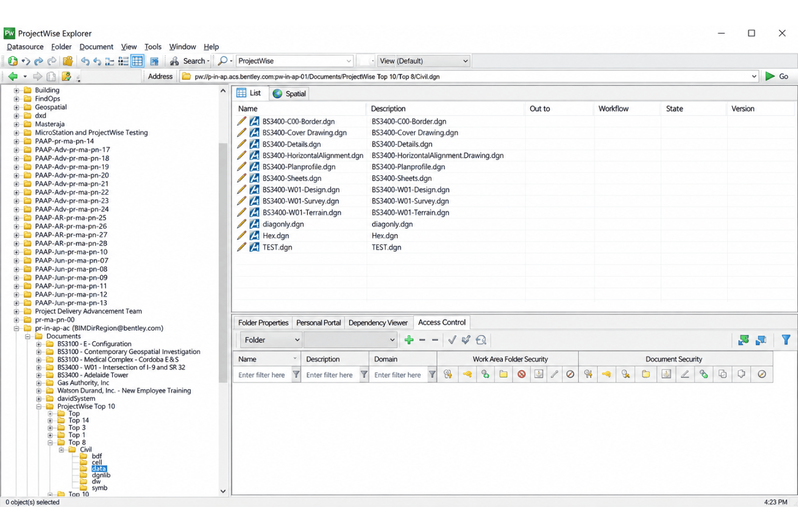Open the empty combo box next to Folder
This screenshot has width=798, height=532.
(x=350, y=340)
